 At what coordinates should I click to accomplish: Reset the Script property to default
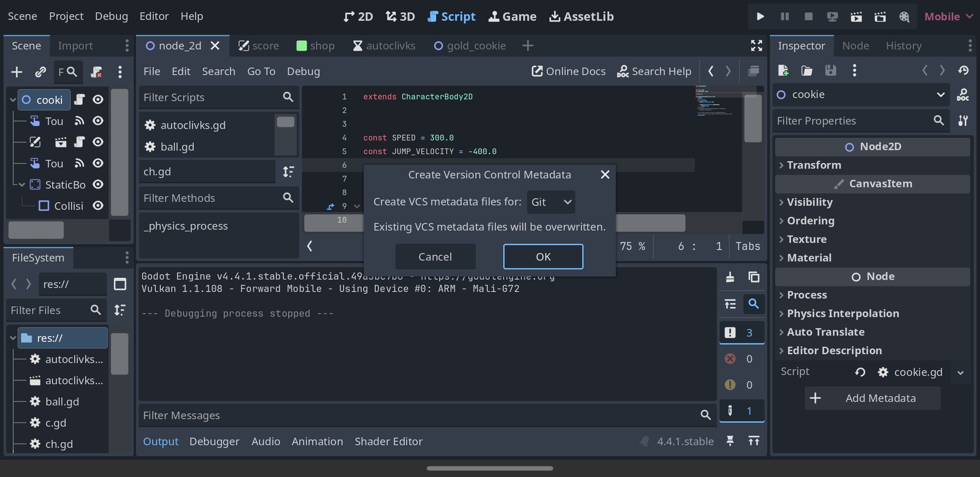[860, 372]
